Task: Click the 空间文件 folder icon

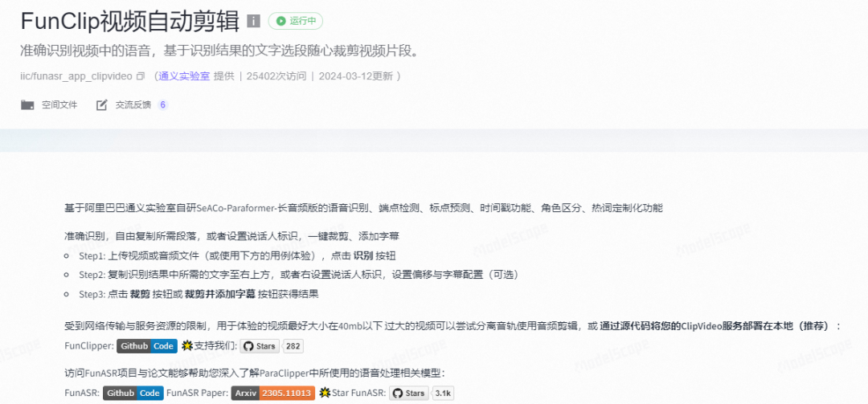Action: pyautogui.click(x=27, y=104)
